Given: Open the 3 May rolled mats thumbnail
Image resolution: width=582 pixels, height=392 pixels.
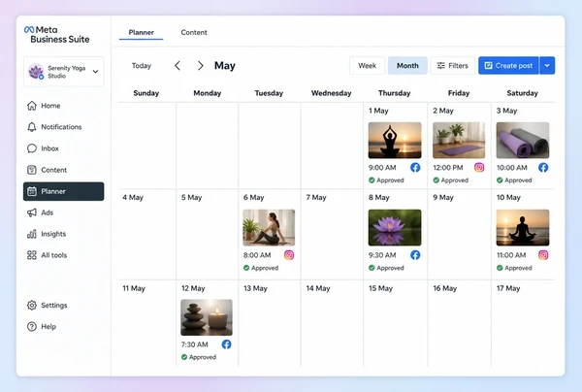Looking at the screenshot, I should click(523, 141).
